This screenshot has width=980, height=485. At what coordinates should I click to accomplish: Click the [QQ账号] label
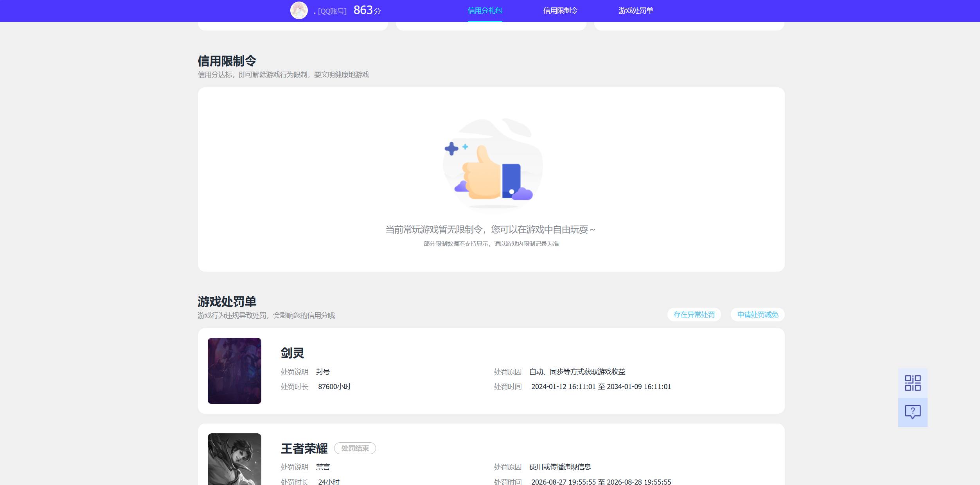coord(332,11)
